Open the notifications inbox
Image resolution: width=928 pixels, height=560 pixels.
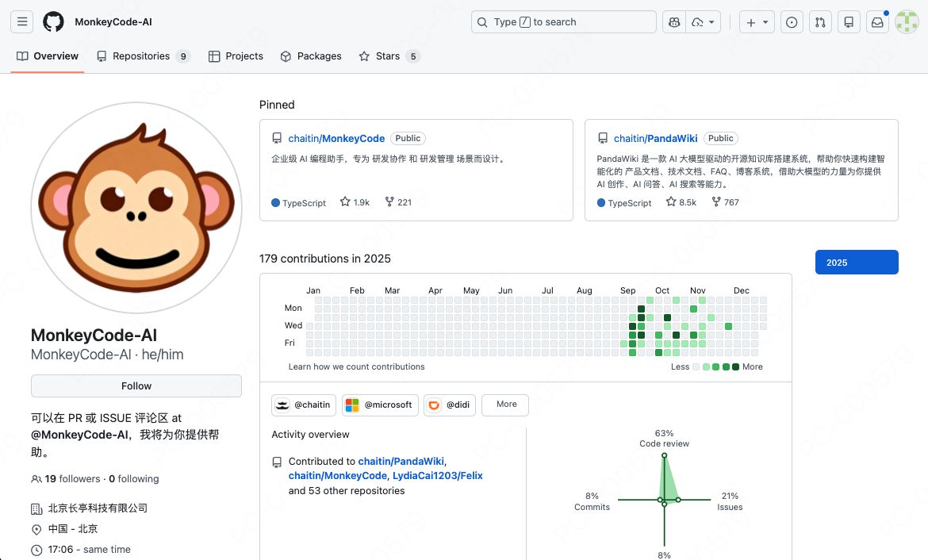click(877, 21)
